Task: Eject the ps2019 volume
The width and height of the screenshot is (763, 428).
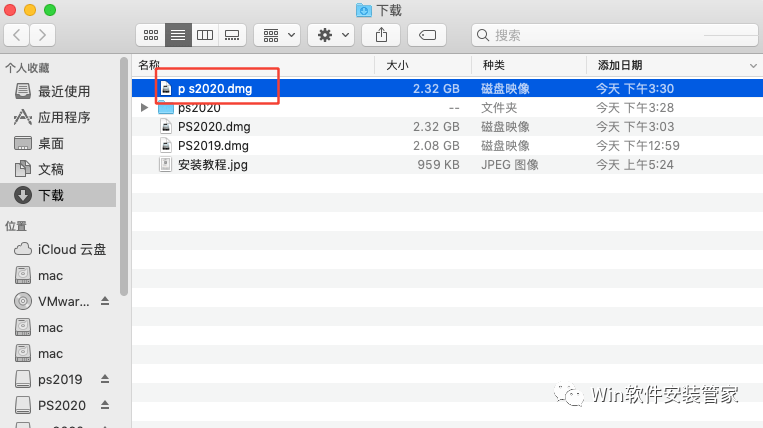Action: pyautogui.click(x=105, y=379)
